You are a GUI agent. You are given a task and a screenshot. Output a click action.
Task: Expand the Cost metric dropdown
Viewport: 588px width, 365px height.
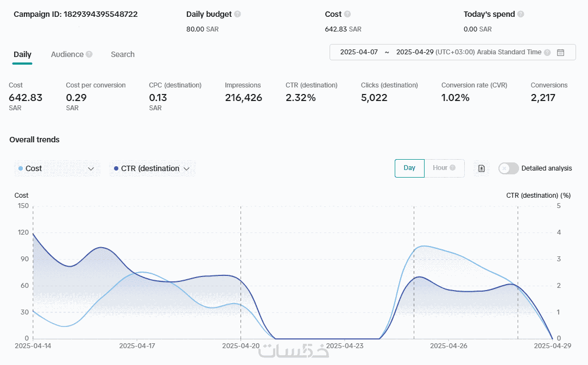(91, 168)
